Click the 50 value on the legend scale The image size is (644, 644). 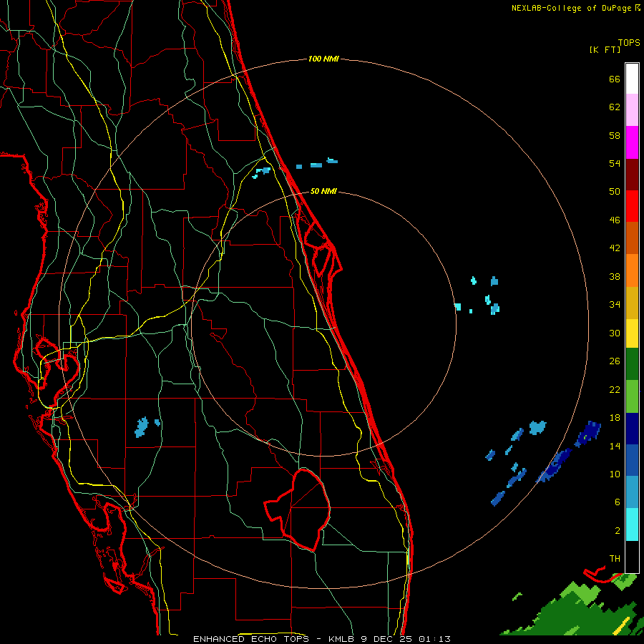coord(615,192)
